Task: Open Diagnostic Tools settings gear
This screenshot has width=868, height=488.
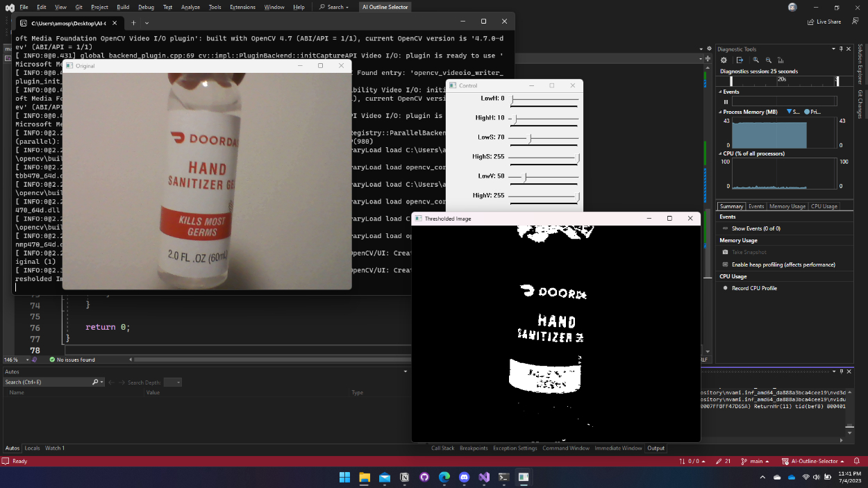Action: point(724,60)
